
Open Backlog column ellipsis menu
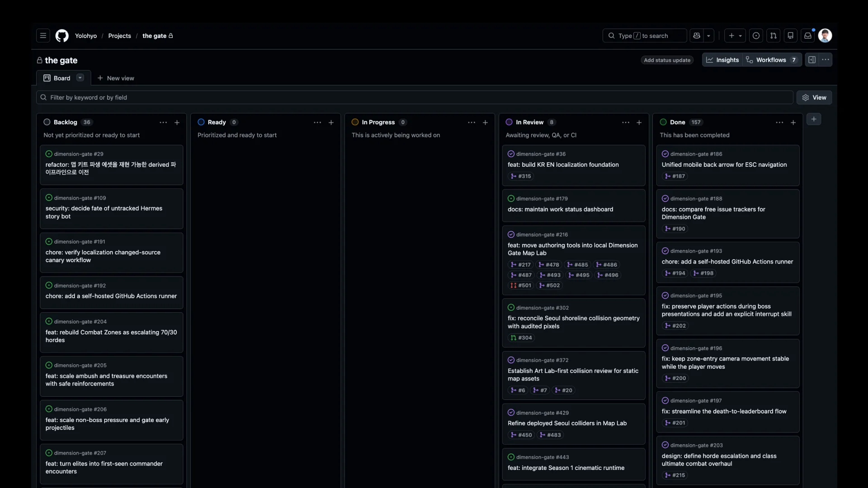[x=163, y=122]
